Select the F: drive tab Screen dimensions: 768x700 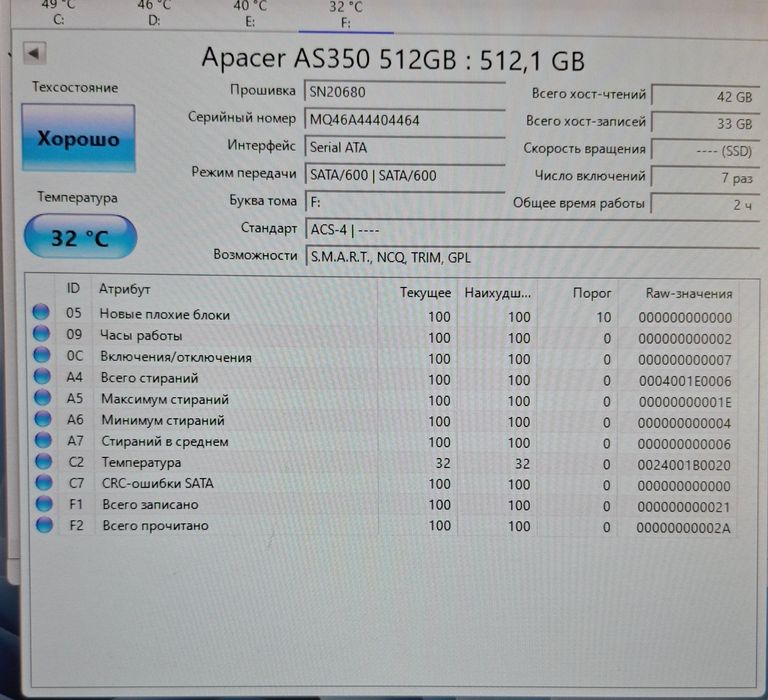(x=346, y=15)
